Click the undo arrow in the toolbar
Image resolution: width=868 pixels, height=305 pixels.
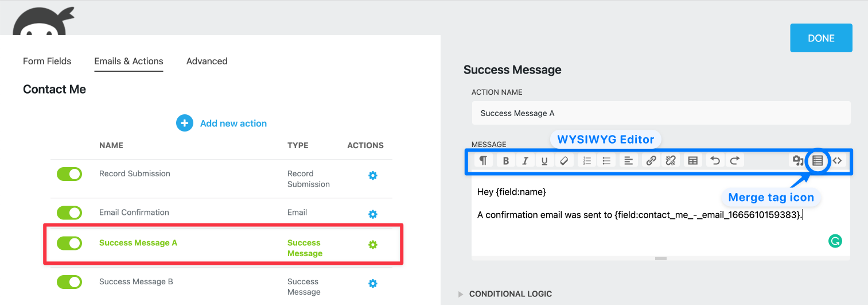click(715, 161)
